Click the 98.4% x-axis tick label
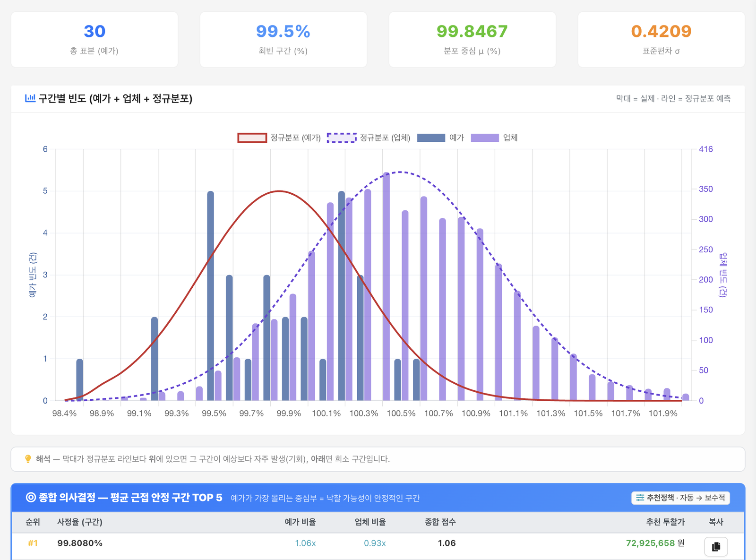 (64, 414)
